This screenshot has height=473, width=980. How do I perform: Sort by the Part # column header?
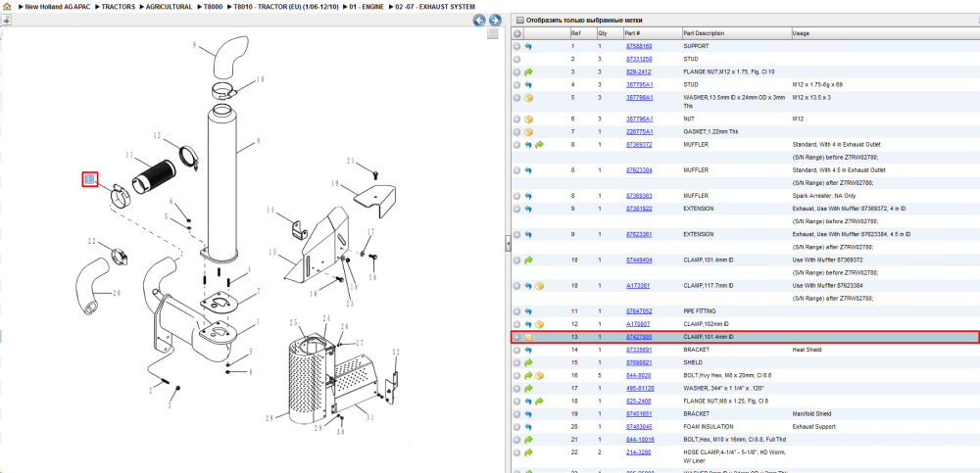(x=652, y=33)
